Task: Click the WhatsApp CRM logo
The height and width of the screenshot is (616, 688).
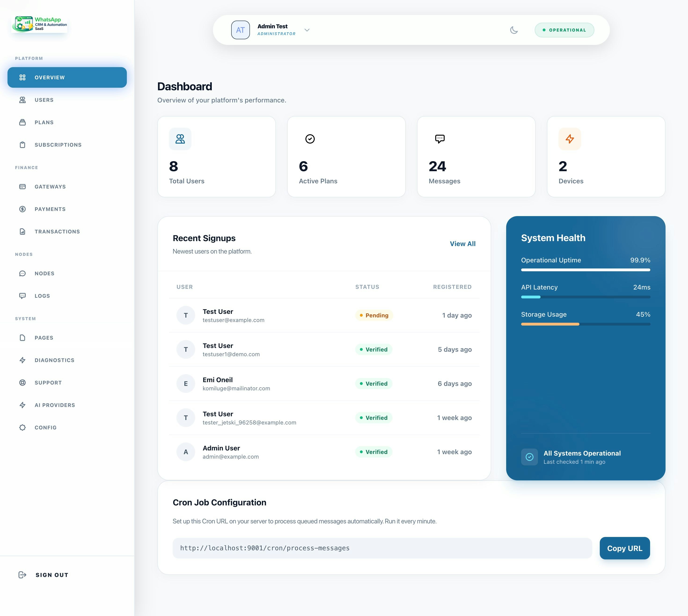Action: coord(40,24)
